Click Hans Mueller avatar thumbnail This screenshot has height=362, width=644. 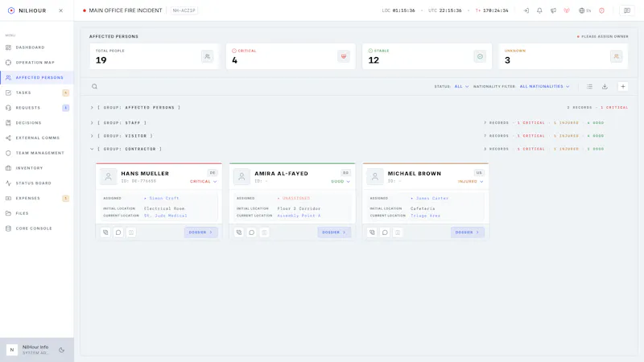tap(109, 176)
